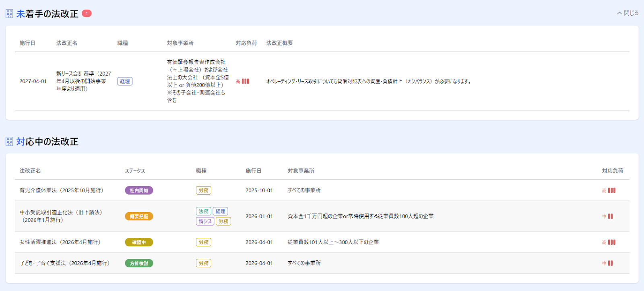
Task: Click the 対応中の法改正 heading
Action: coord(47,141)
